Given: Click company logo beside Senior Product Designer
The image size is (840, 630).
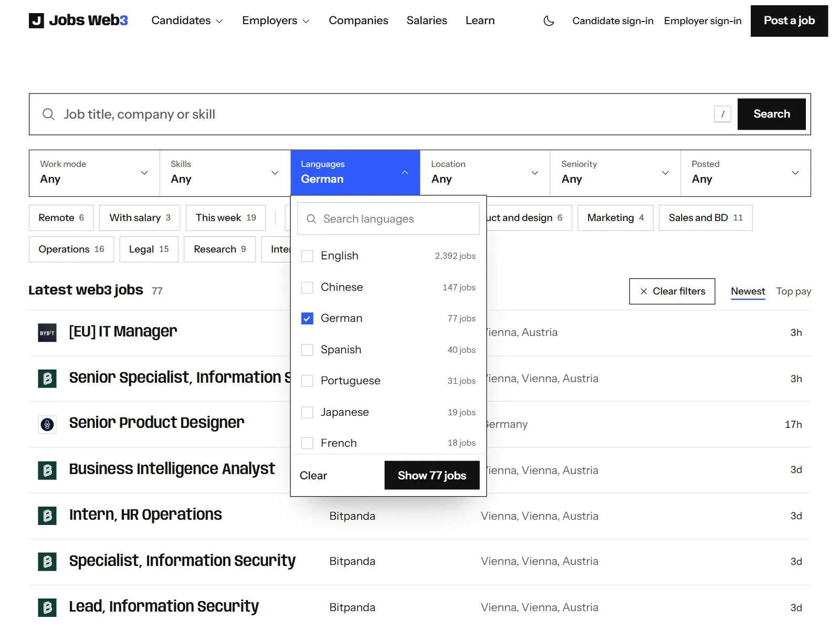Looking at the screenshot, I should tap(47, 424).
